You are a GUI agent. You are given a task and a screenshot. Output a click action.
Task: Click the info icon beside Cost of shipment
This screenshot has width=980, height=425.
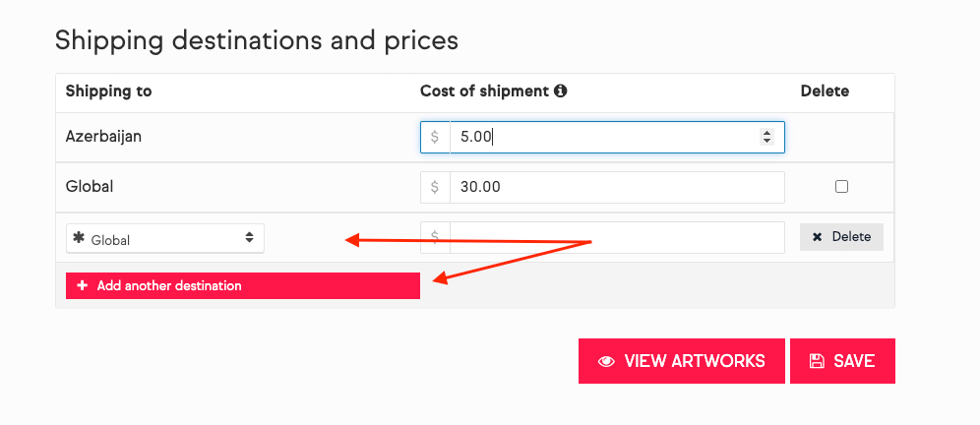pyautogui.click(x=561, y=91)
